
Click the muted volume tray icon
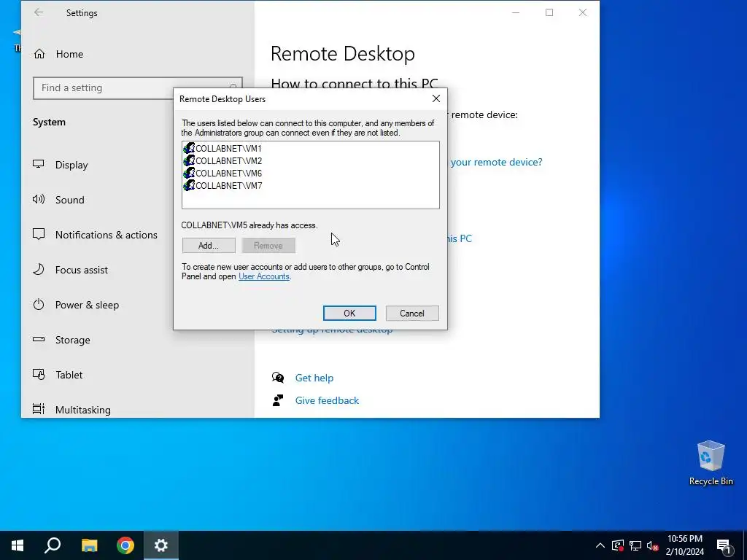coord(652,545)
